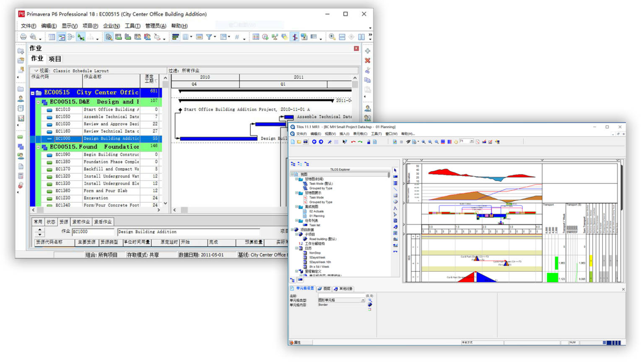The image size is (644, 362).
Task: Collapse the 视图 root node in TILOS Explorer
Action: [292, 174]
